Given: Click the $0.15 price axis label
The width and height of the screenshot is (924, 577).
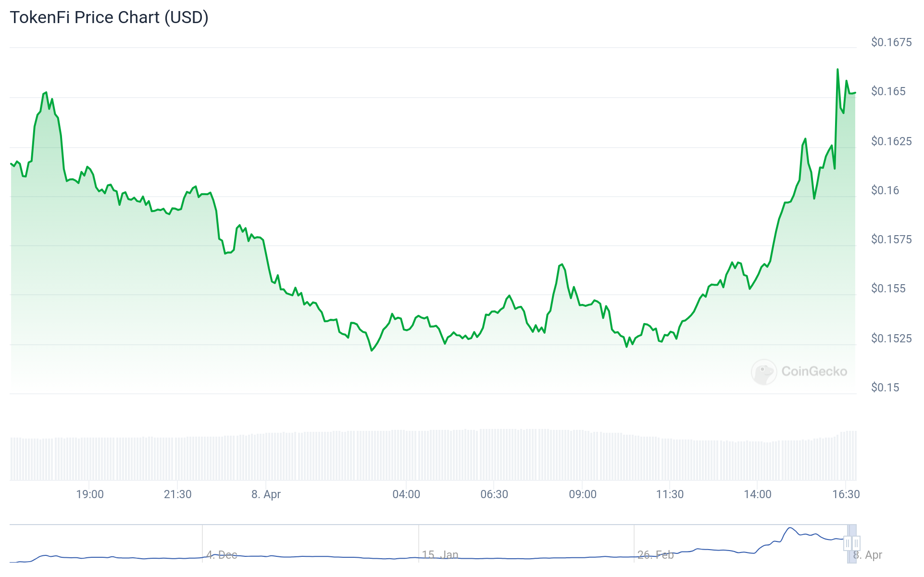Looking at the screenshot, I should coord(885,387).
